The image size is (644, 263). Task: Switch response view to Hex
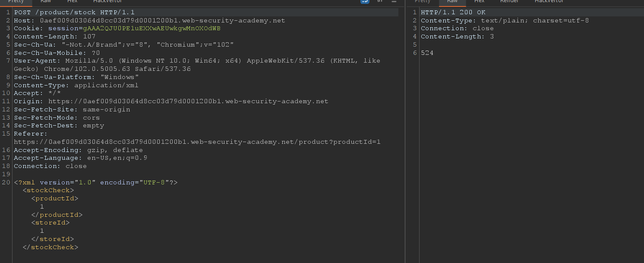[x=479, y=2]
